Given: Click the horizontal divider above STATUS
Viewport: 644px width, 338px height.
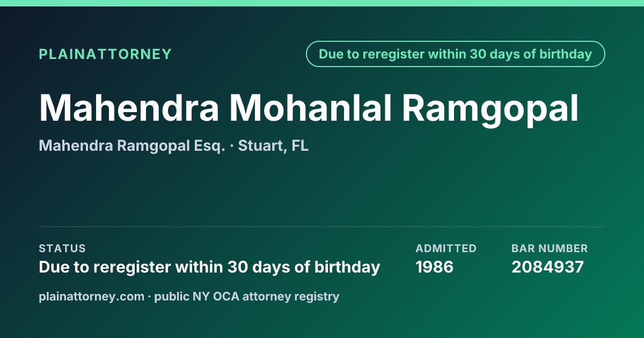Looking at the screenshot, I should [x=322, y=226].
